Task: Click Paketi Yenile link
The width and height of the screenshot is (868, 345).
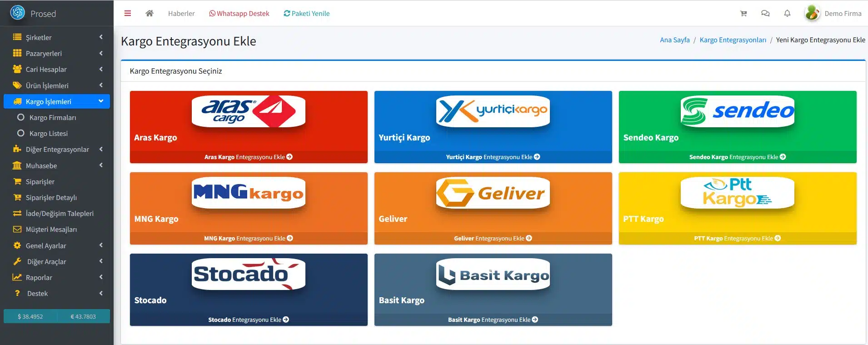Action: [x=307, y=14]
